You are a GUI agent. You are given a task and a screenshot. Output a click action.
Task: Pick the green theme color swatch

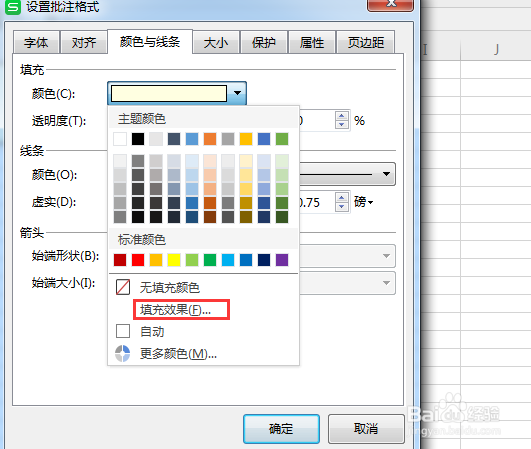click(x=282, y=139)
